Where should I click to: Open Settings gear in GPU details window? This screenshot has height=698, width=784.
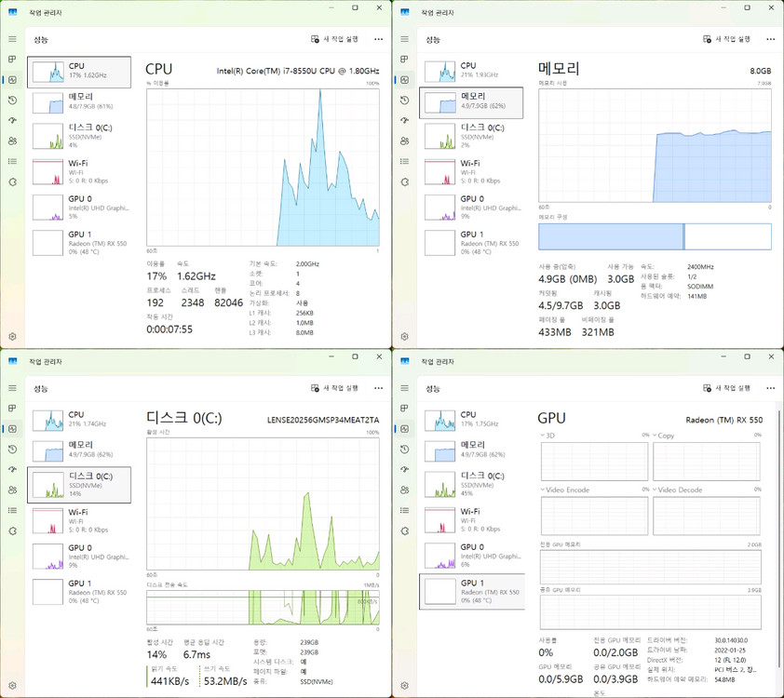(x=404, y=686)
